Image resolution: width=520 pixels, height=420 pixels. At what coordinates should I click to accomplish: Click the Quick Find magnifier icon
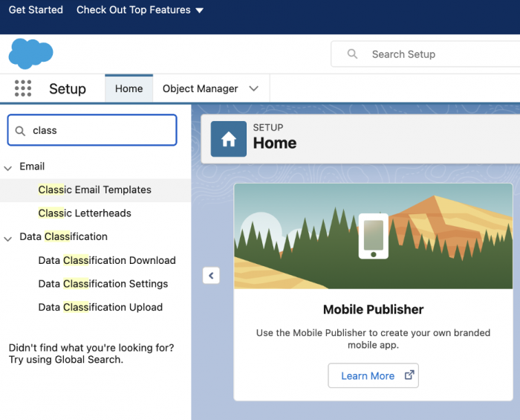21,130
